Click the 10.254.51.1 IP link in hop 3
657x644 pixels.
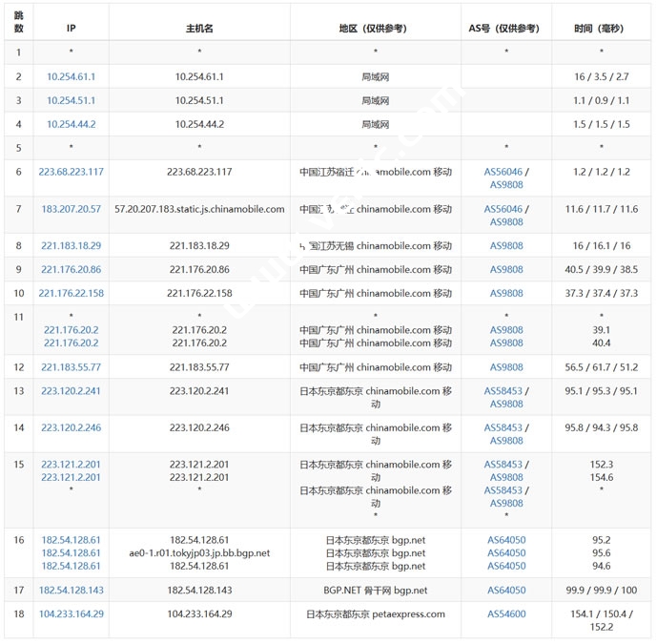point(71,100)
